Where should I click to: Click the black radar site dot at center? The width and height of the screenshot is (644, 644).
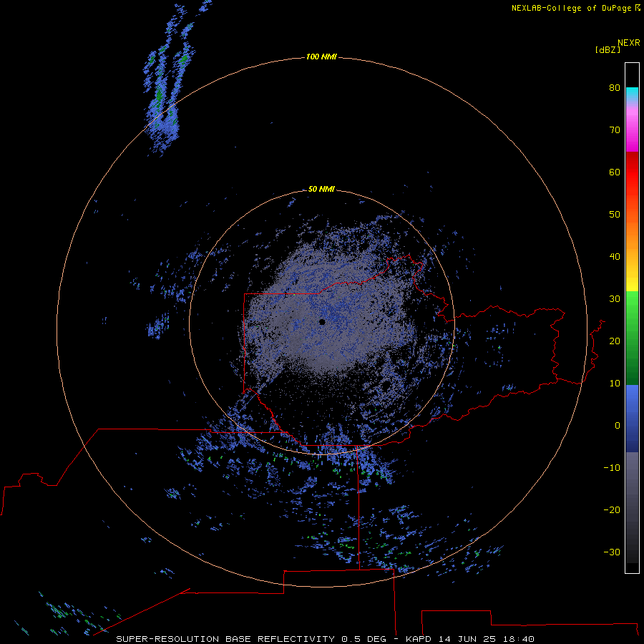pos(322,322)
